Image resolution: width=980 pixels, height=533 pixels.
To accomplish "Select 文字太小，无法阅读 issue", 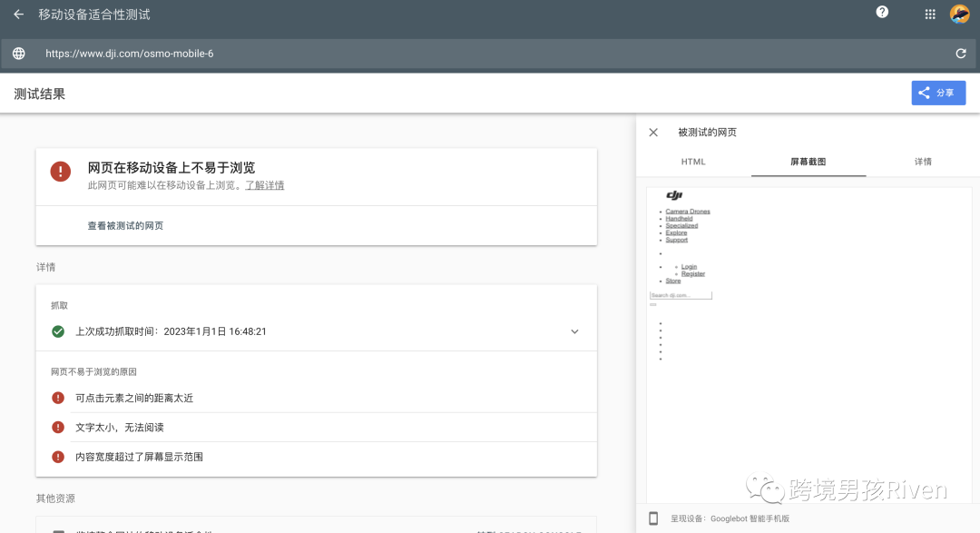I will click(x=120, y=428).
